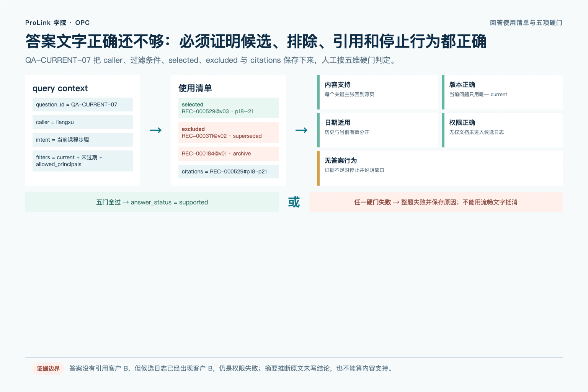This screenshot has height=392, width=588.
Task: Click the 使用清单 heading
Action: (x=195, y=88)
